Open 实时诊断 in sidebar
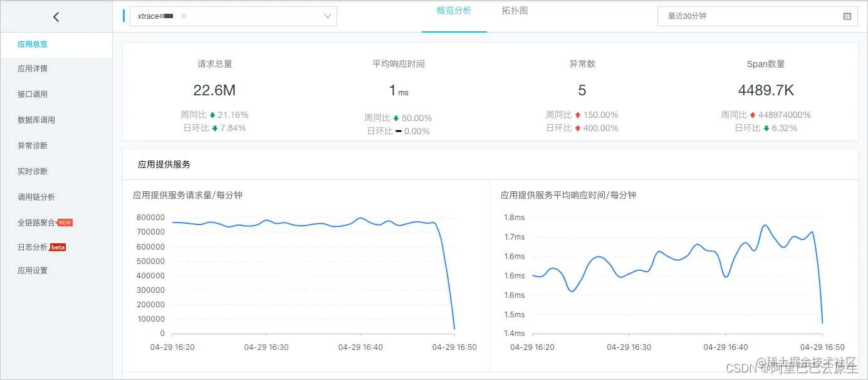The width and height of the screenshot is (868, 380). pyautogui.click(x=33, y=171)
